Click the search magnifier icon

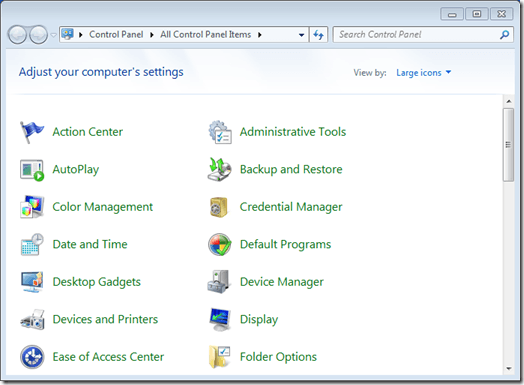click(504, 34)
